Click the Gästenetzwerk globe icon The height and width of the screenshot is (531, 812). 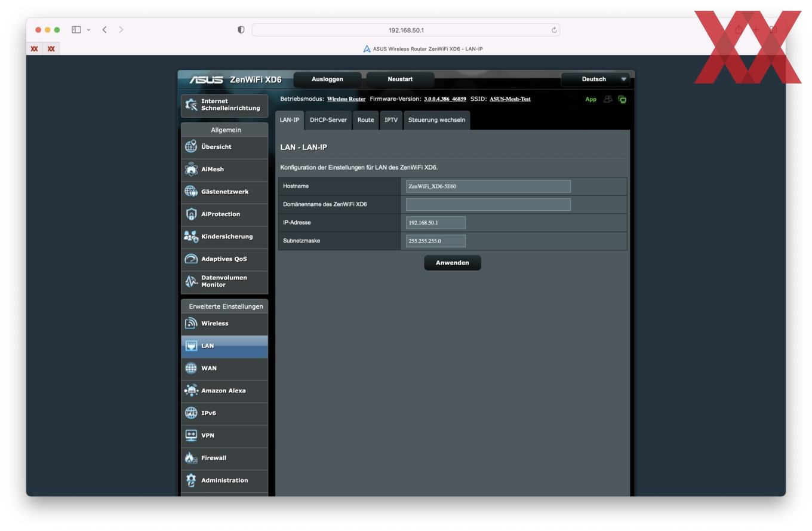point(191,191)
